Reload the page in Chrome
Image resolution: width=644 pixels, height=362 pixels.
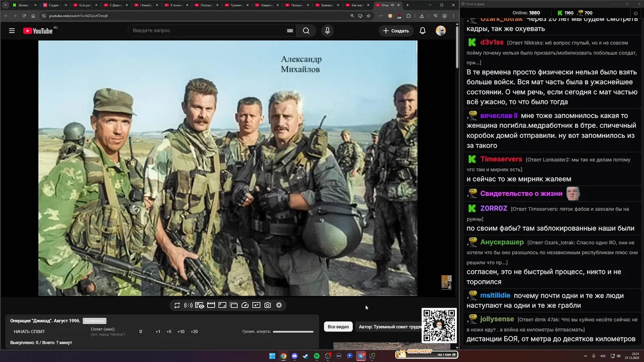tap(24, 16)
